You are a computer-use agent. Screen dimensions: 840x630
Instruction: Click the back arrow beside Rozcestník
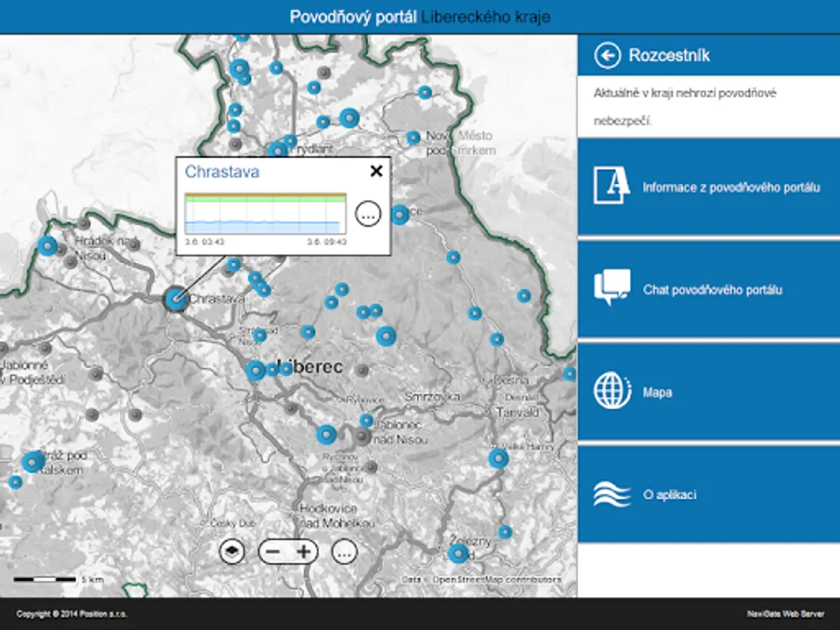point(607,55)
